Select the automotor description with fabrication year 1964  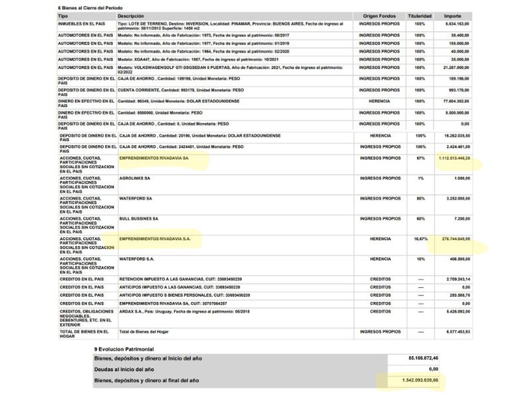203,52
